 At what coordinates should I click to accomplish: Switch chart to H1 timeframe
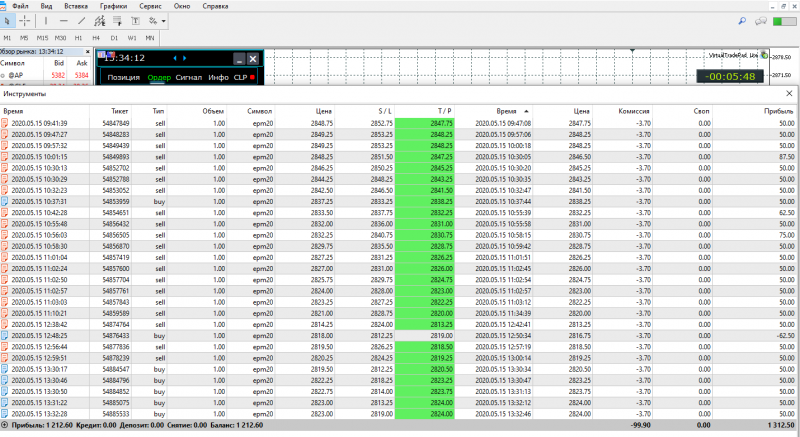(79, 38)
